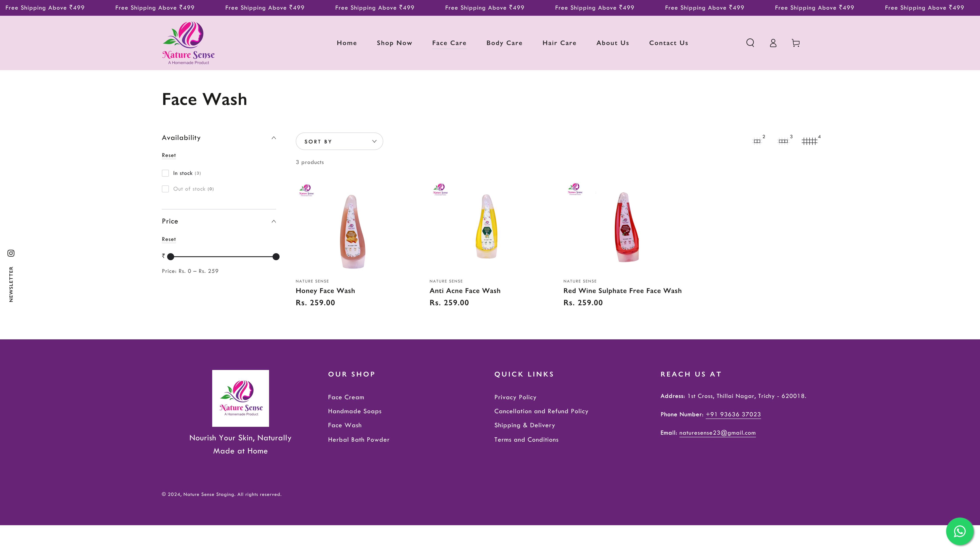Switch to 2-column grid view
Image resolution: width=980 pixels, height=551 pixels.
(757, 141)
